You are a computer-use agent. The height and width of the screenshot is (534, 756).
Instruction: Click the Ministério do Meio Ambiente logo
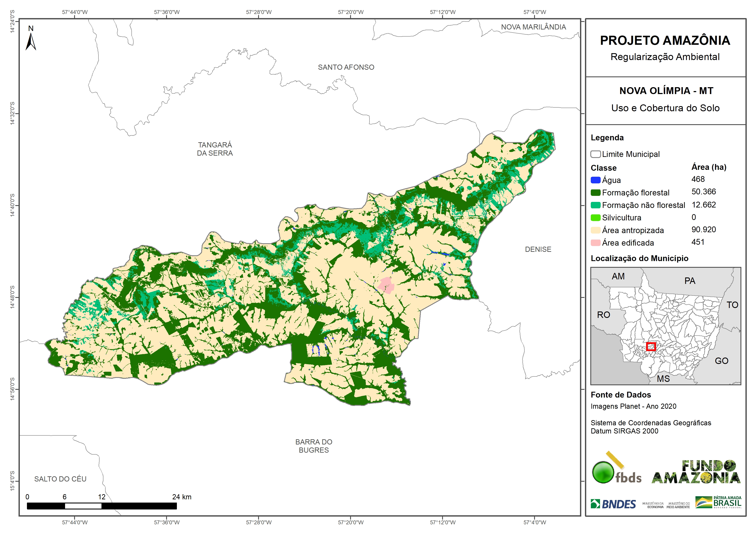pos(678,505)
